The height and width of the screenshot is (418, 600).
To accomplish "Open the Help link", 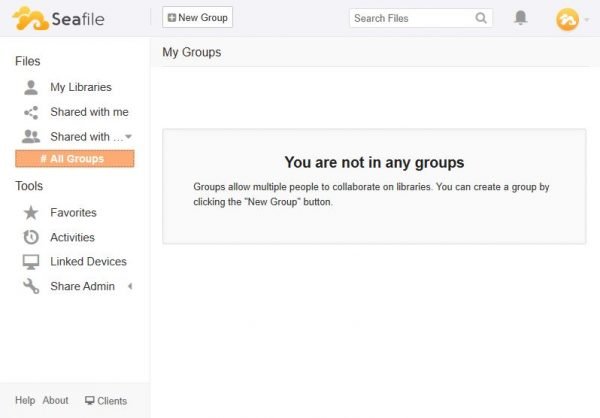I will point(25,400).
